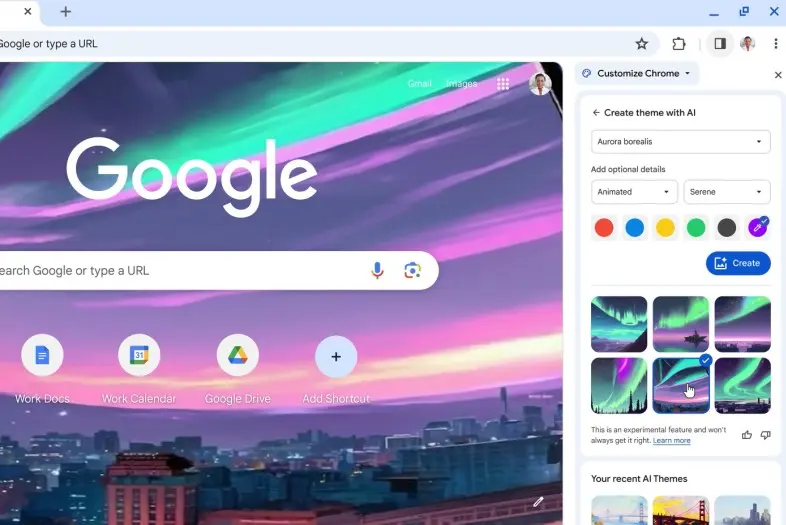The height and width of the screenshot is (525, 786).
Task: Select the checked aurora theme thumbnail
Action: 681,386
